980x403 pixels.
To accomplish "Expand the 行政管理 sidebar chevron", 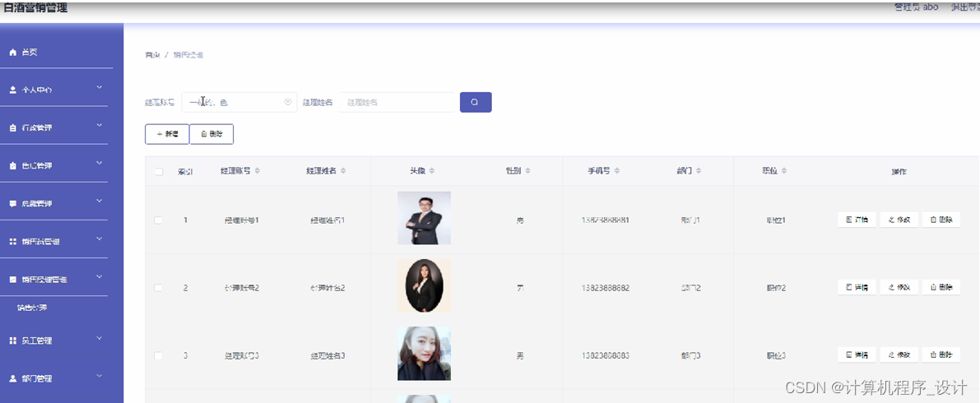I will [99, 126].
